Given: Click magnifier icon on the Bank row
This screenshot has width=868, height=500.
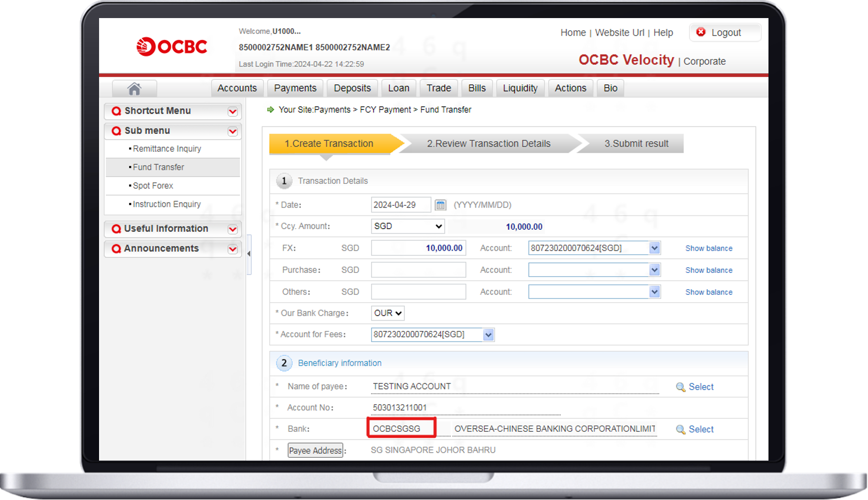Looking at the screenshot, I should pos(681,430).
